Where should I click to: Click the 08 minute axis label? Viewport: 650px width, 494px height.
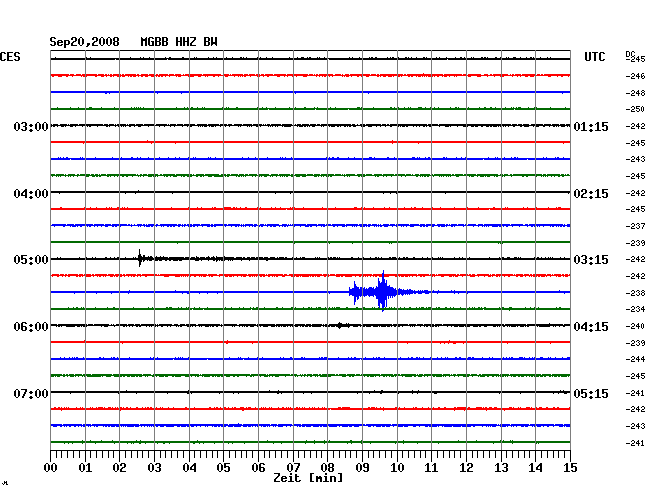tap(327, 468)
